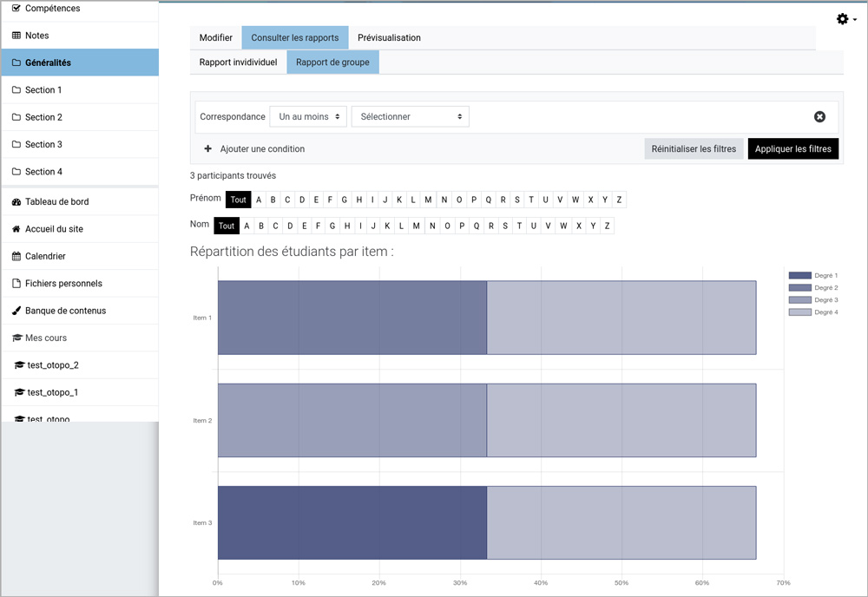Open Tableau de bord dashboard icon
The width and height of the screenshot is (868, 597).
16,202
